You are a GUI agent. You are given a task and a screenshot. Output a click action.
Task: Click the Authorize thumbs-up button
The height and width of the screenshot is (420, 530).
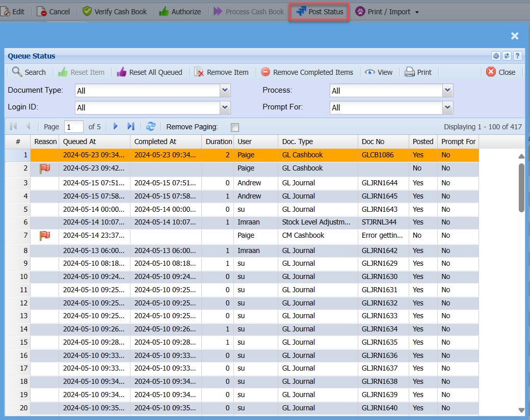[180, 11]
